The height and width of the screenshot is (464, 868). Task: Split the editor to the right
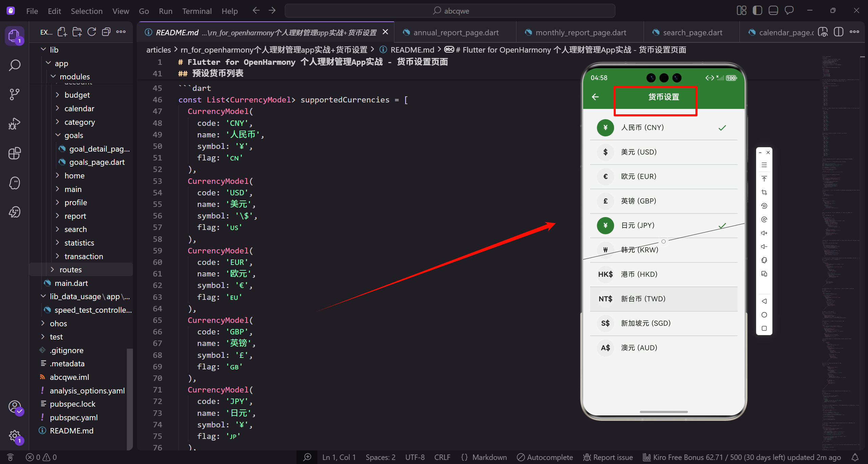(x=839, y=32)
